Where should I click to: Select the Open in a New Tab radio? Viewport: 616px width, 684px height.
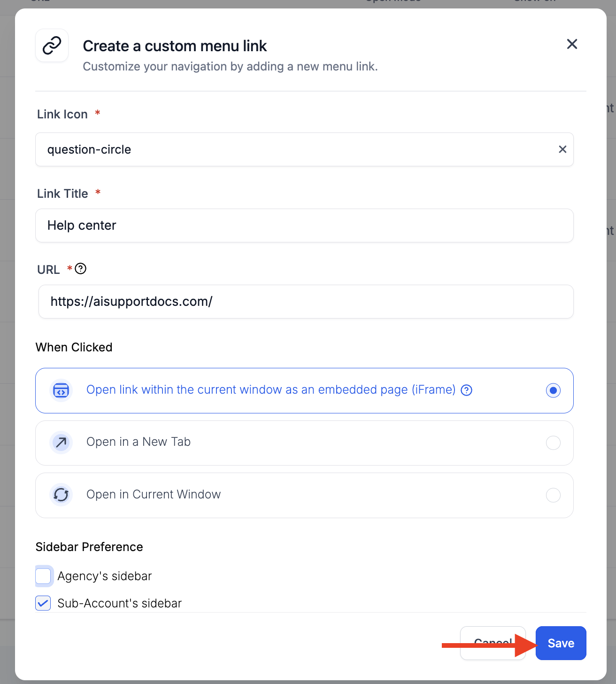pyautogui.click(x=553, y=443)
